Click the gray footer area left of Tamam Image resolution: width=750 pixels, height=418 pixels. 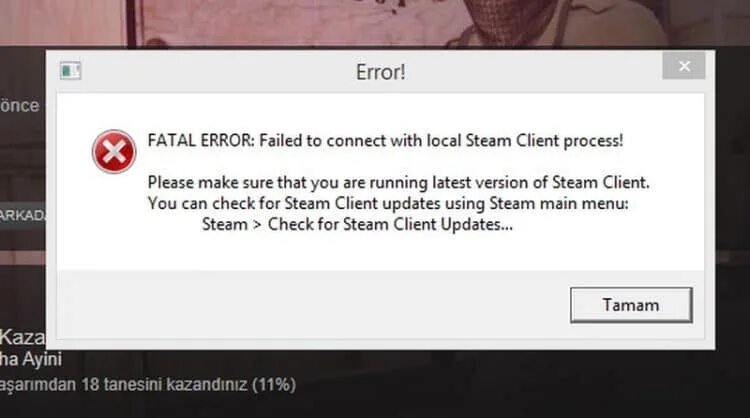pyautogui.click(x=313, y=305)
